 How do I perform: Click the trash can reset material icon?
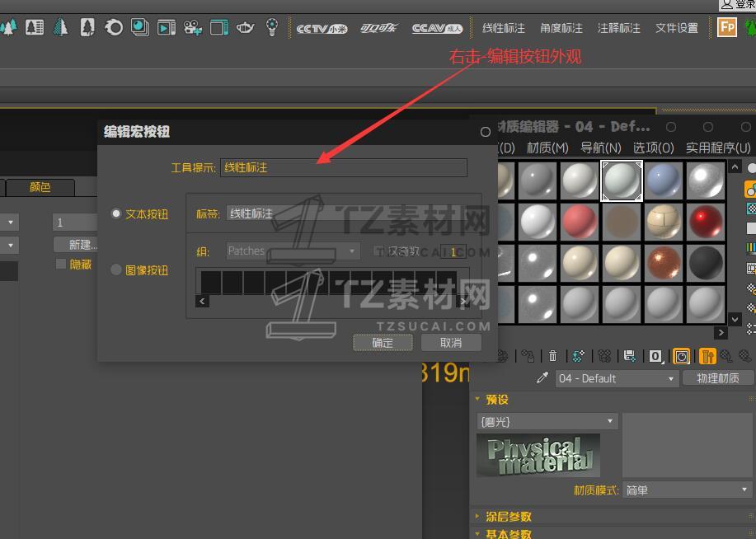pyautogui.click(x=552, y=356)
